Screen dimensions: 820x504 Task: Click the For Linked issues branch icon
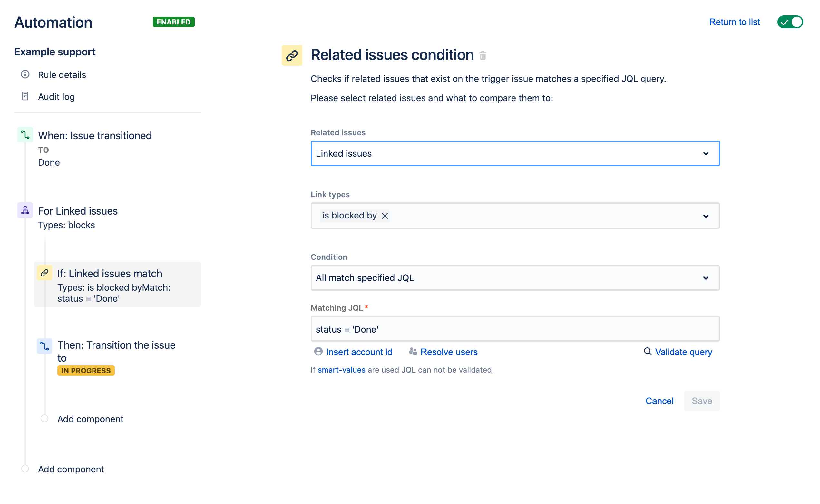(25, 210)
